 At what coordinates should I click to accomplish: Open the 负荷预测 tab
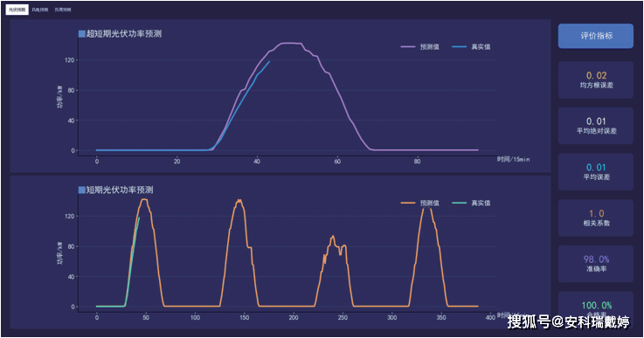tap(63, 10)
